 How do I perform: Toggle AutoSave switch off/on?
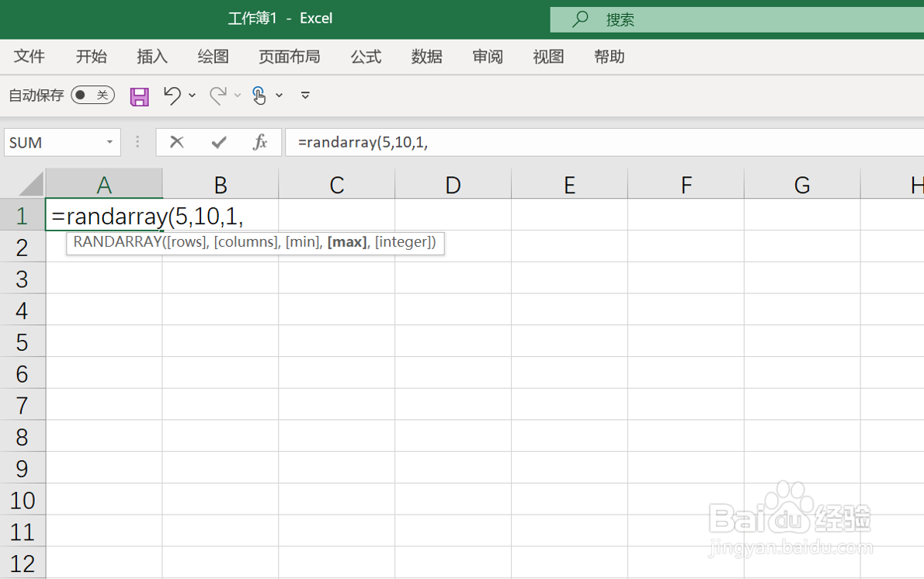point(92,95)
